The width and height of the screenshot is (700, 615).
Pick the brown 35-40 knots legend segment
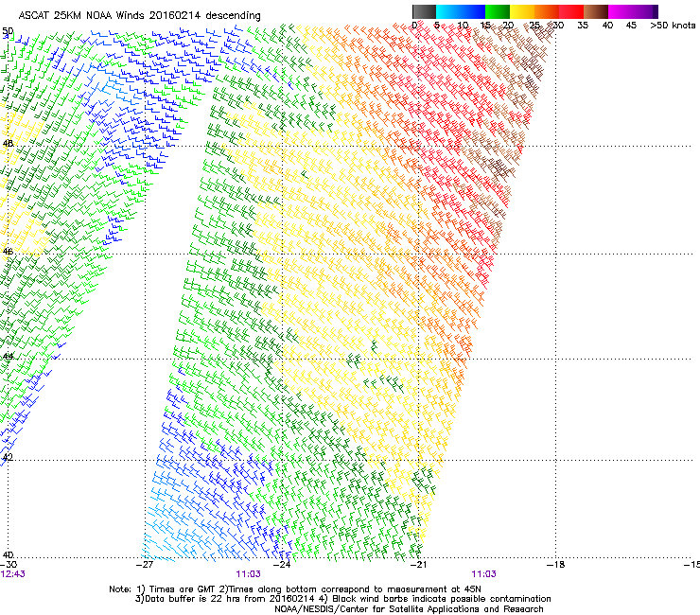[596, 11]
